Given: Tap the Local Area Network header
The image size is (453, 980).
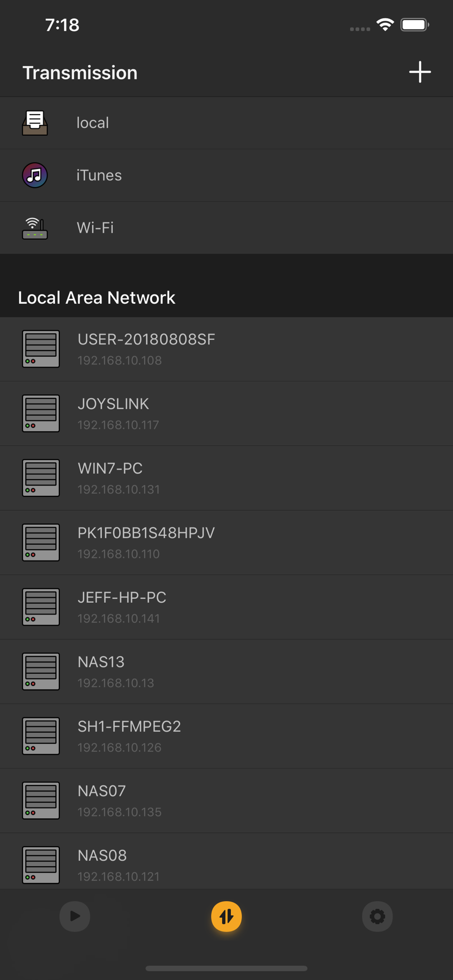Looking at the screenshot, I should tap(97, 297).
